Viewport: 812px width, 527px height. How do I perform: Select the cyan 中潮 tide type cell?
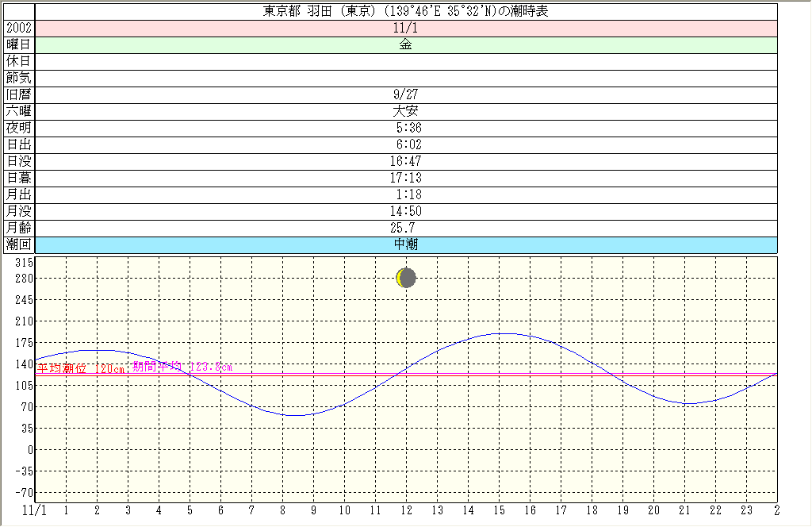[x=406, y=244]
